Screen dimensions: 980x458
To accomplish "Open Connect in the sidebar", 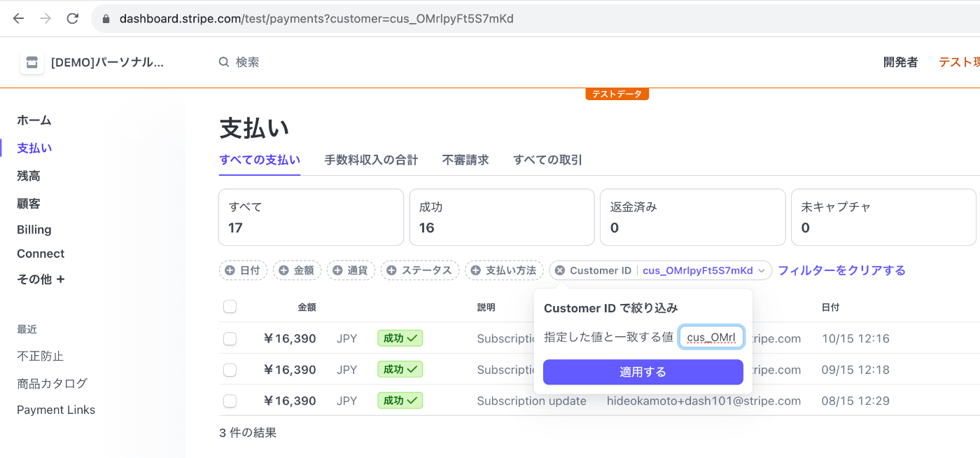I will tap(41, 254).
